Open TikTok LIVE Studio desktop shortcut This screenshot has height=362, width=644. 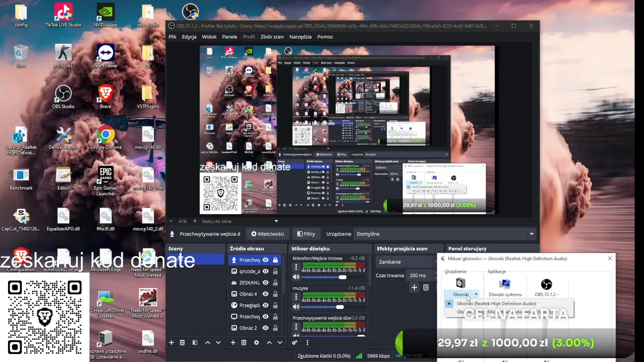point(63,16)
